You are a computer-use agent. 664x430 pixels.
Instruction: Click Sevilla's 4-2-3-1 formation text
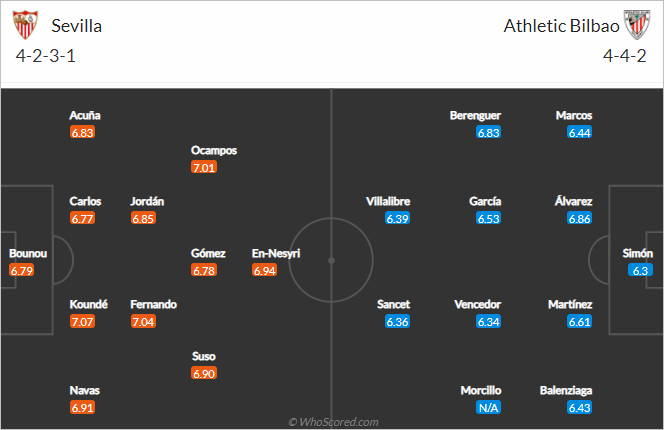click(x=46, y=56)
